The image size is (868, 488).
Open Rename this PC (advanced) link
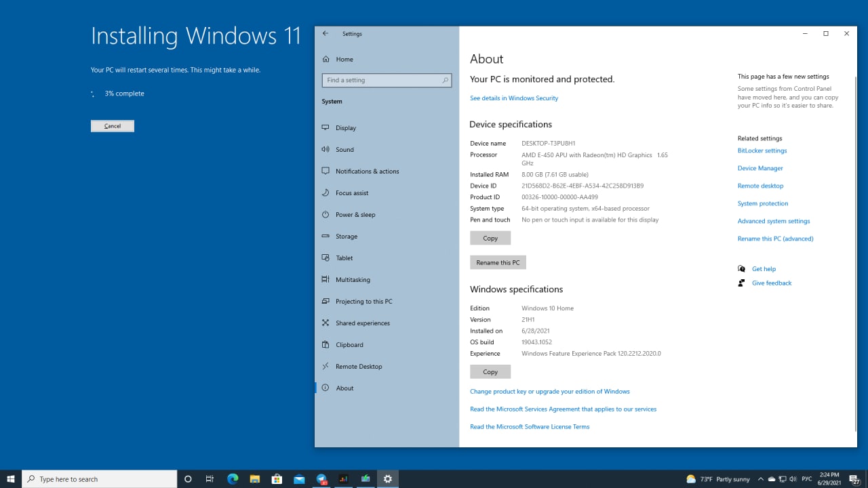[x=775, y=239]
